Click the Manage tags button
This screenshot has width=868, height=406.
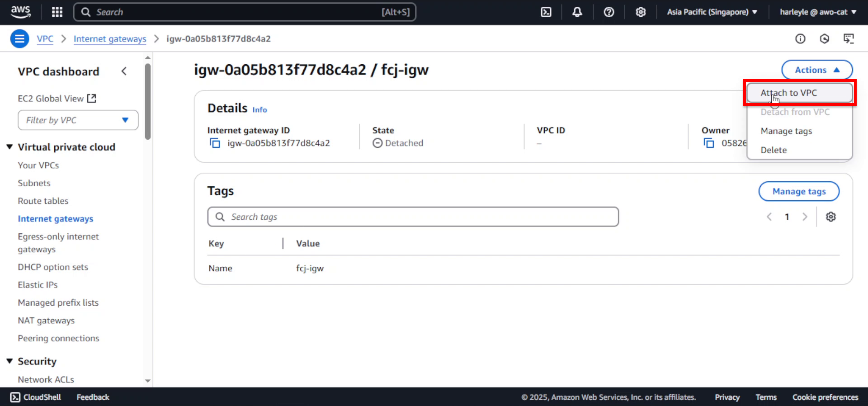(x=799, y=191)
